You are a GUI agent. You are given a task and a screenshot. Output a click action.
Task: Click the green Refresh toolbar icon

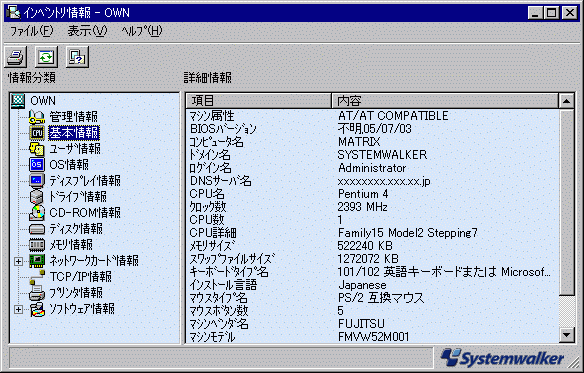click(46, 57)
